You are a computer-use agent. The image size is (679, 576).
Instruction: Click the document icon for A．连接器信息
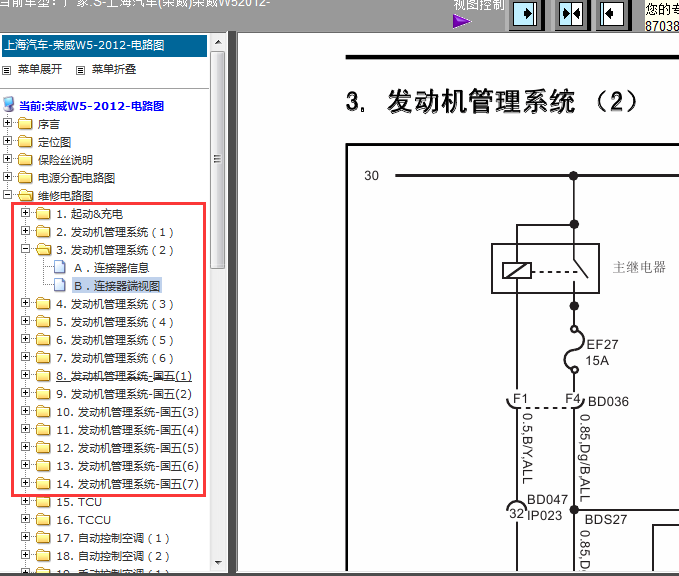point(60,267)
